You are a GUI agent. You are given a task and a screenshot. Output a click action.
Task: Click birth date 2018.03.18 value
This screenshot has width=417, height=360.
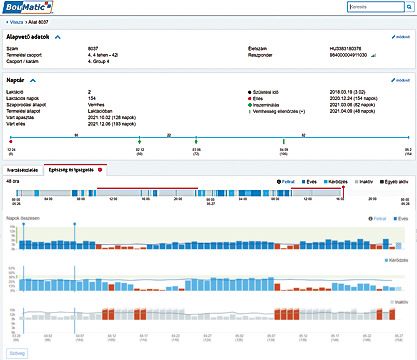[348, 92]
